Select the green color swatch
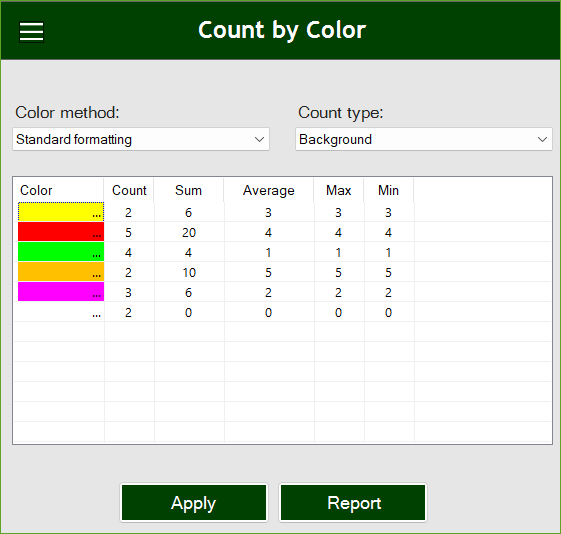Image resolution: width=561 pixels, height=534 pixels. [61, 252]
